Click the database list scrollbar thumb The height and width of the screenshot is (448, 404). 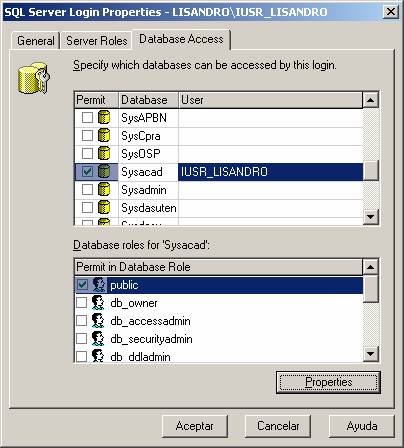coord(371,170)
